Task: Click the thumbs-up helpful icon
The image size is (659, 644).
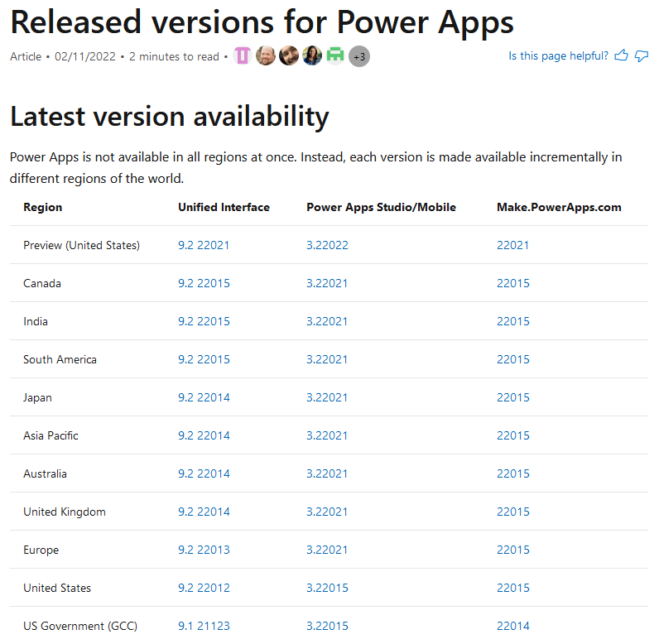Action: point(621,55)
